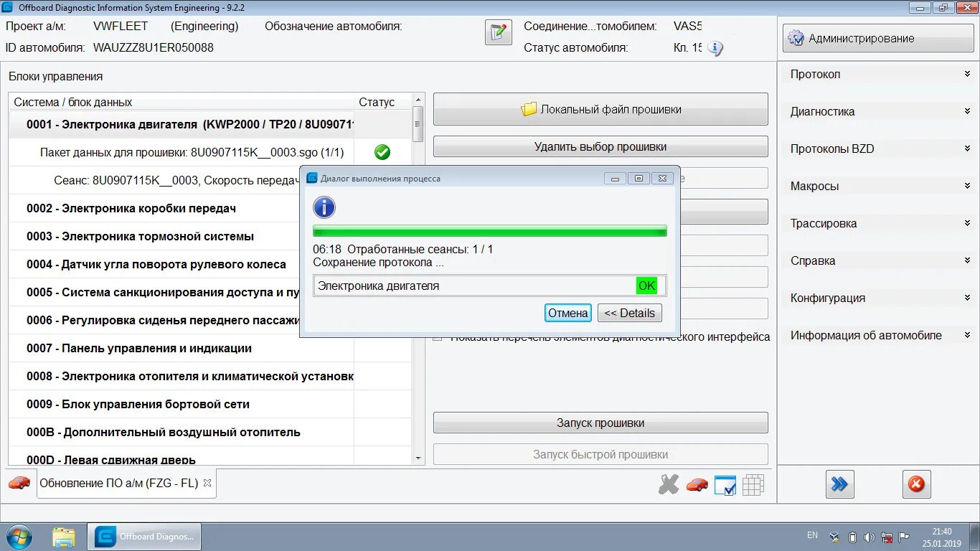Click the green checkmark status icon

(382, 152)
